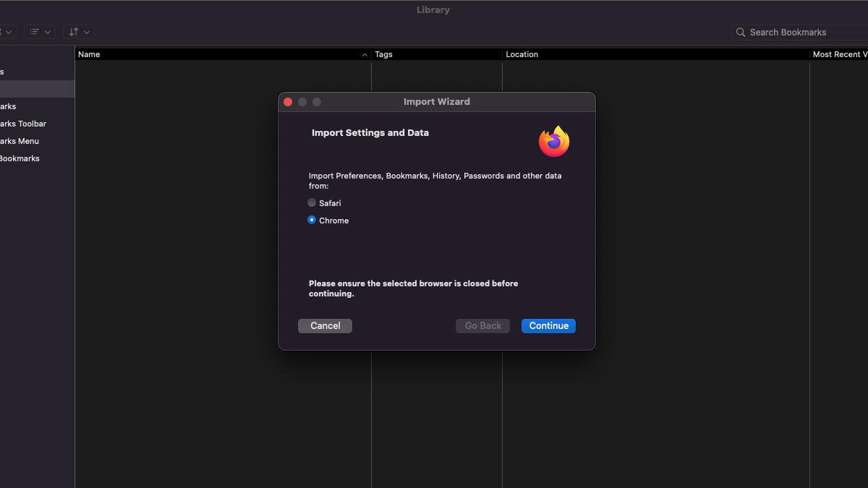
Task: Click the 'Import Settings and Data' heading
Action: 370,133
